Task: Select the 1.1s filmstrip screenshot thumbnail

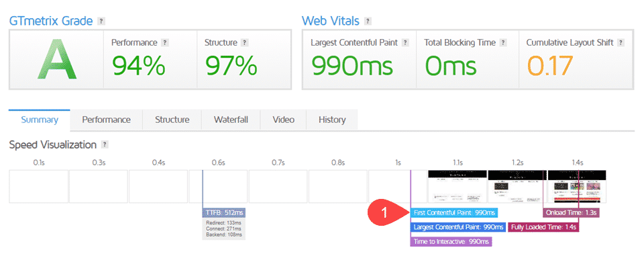Action: tap(457, 187)
